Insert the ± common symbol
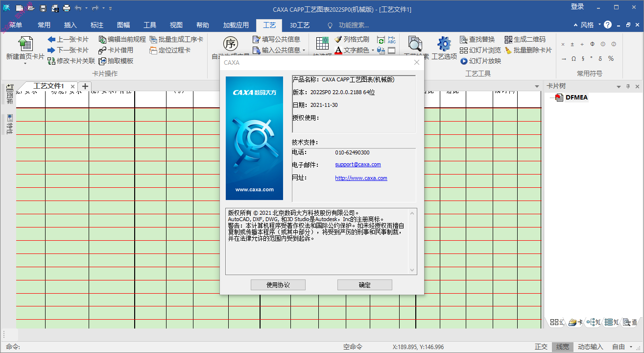This screenshot has height=353, width=644. 573,44
